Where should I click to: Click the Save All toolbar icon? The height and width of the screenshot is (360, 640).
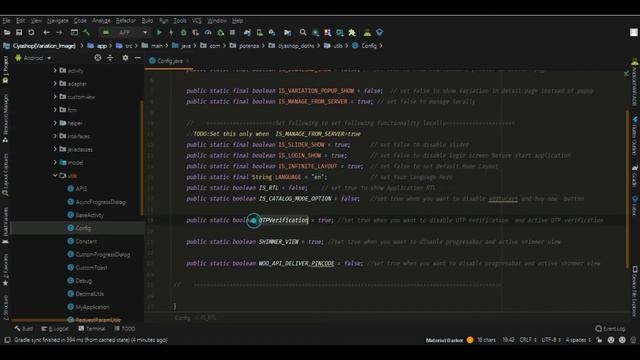(x=19, y=32)
